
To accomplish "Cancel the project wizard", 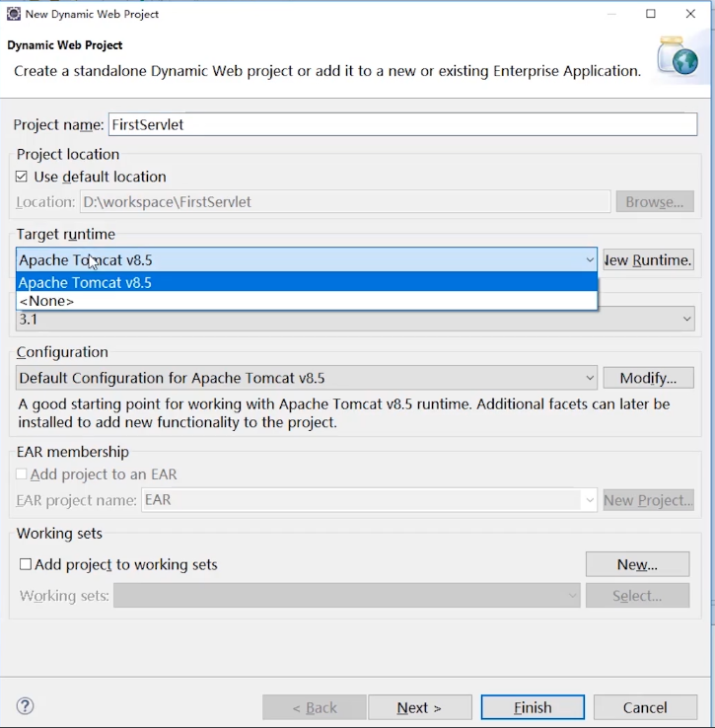I will pos(645,707).
